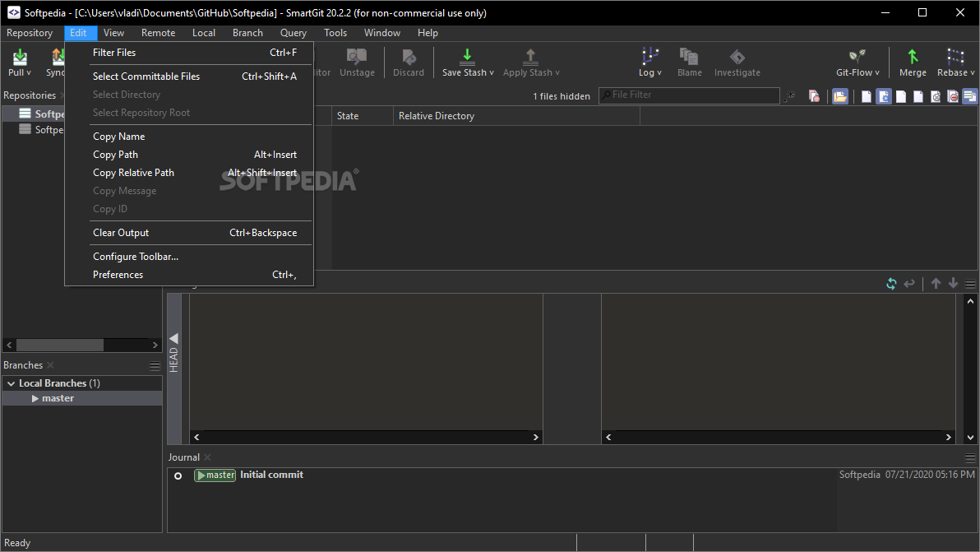Go to next change with down arrow
The height and width of the screenshot is (552, 980).
point(953,283)
